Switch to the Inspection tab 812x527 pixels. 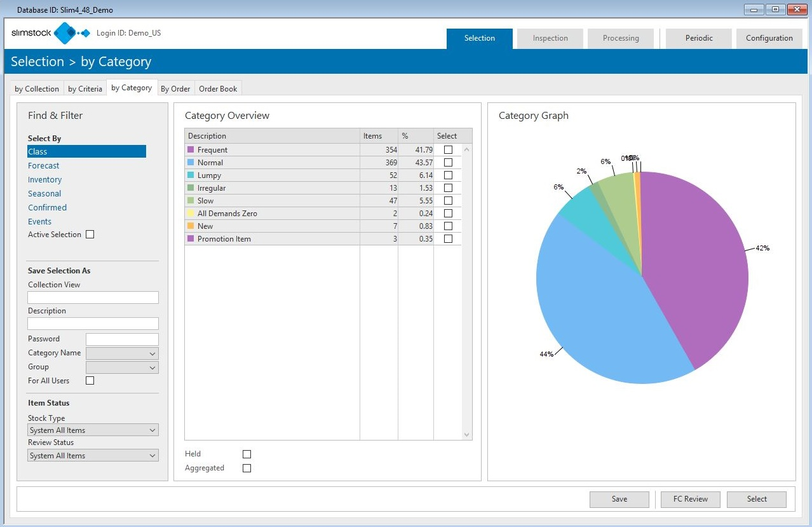pos(550,38)
